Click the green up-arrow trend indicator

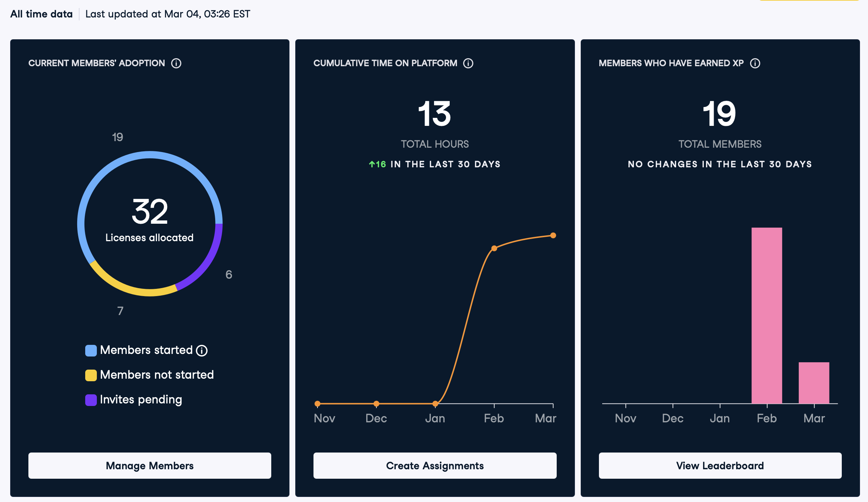tap(372, 164)
